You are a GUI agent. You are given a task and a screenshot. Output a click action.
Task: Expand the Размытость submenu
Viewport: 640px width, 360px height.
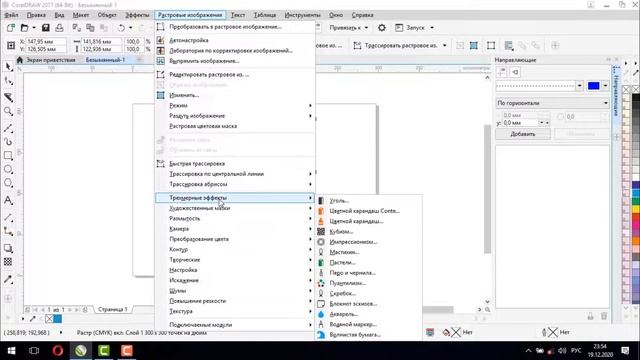pyautogui.click(x=235, y=218)
